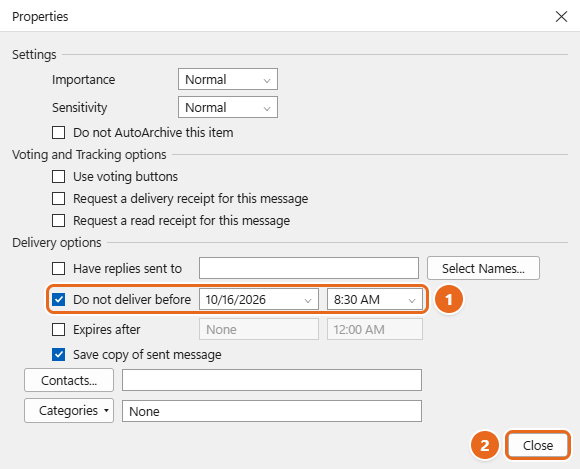
Task: Click the Categories field showing None
Action: [x=272, y=411]
